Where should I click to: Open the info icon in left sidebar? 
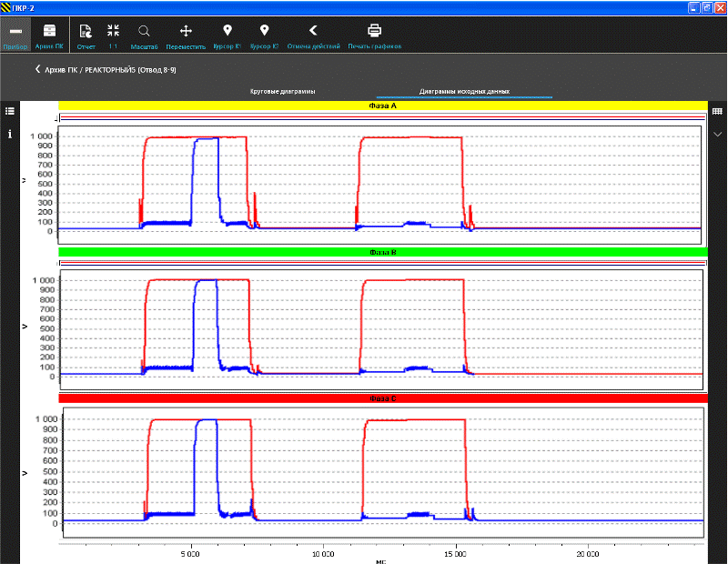point(10,134)
